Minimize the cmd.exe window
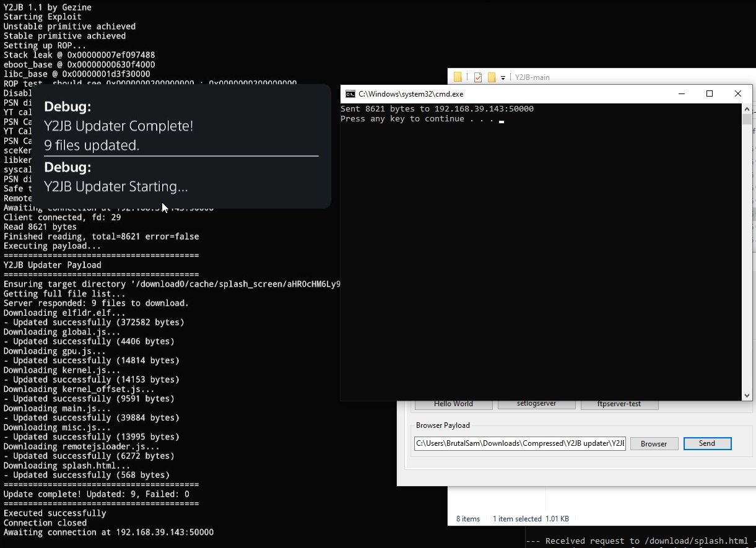This screenshot has width=756, height=548. pos(681,94)
